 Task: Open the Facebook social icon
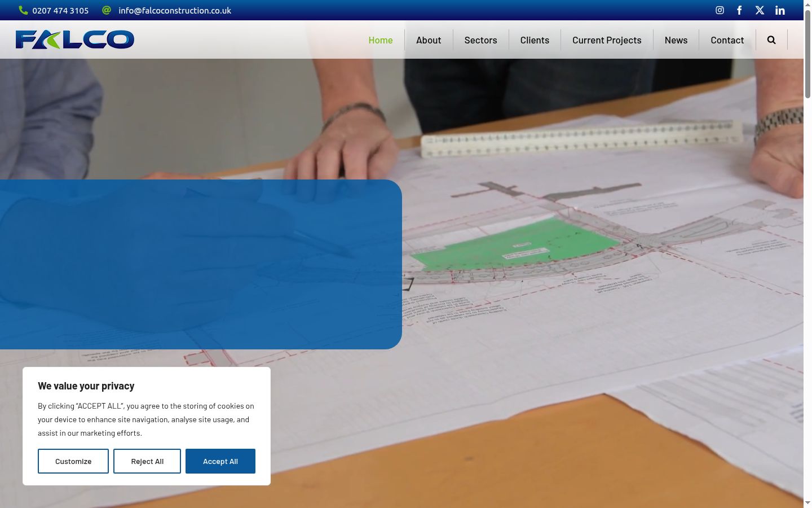coord(739,10)
